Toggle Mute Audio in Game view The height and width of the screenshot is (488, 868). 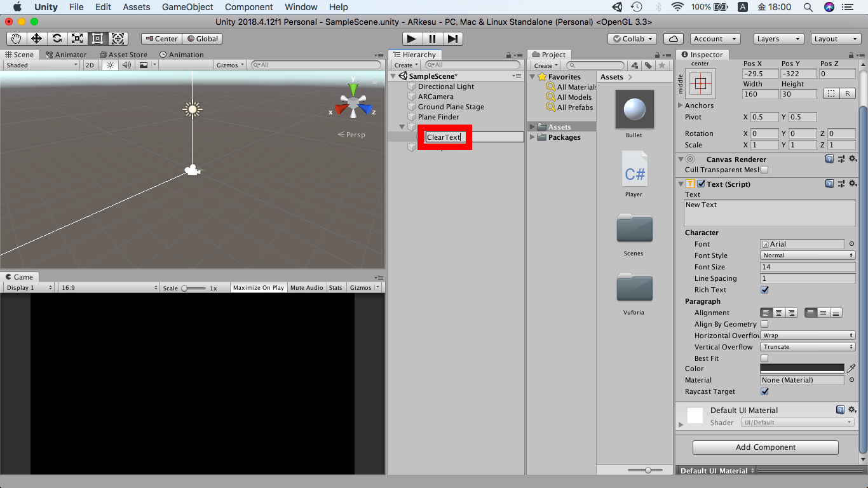pos(307,288)
